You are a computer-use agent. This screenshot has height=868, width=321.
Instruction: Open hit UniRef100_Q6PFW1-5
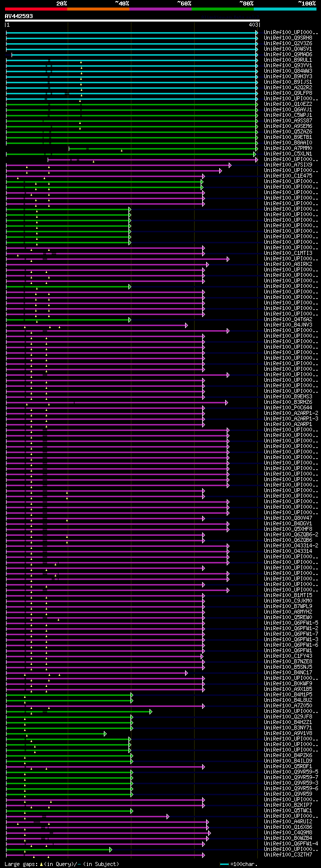(x=291, y=623)
